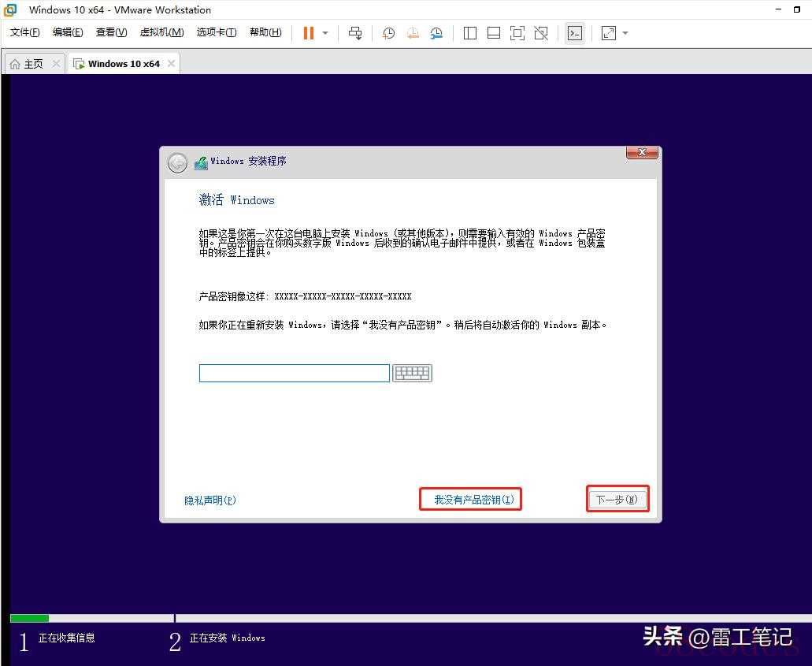This screenshot has height=666, width=812.
Task: Open the console view icon
Action: tap(575, 33)
